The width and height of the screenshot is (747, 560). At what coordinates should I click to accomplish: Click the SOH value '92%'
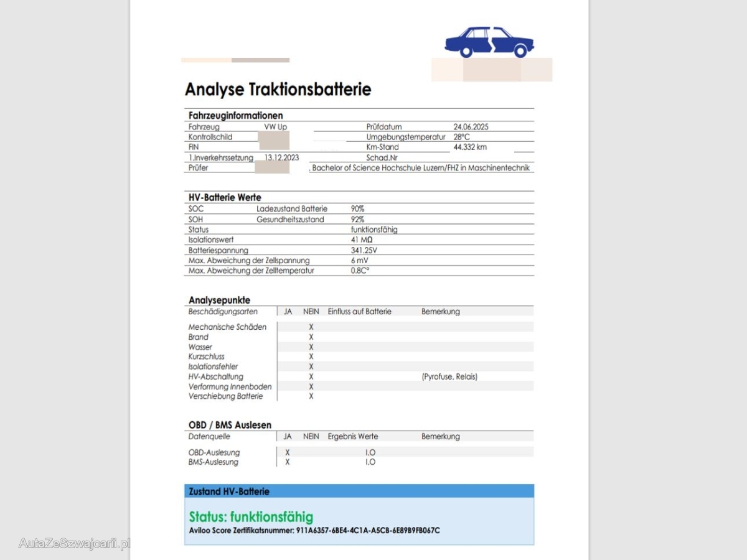tap(358, 220)
